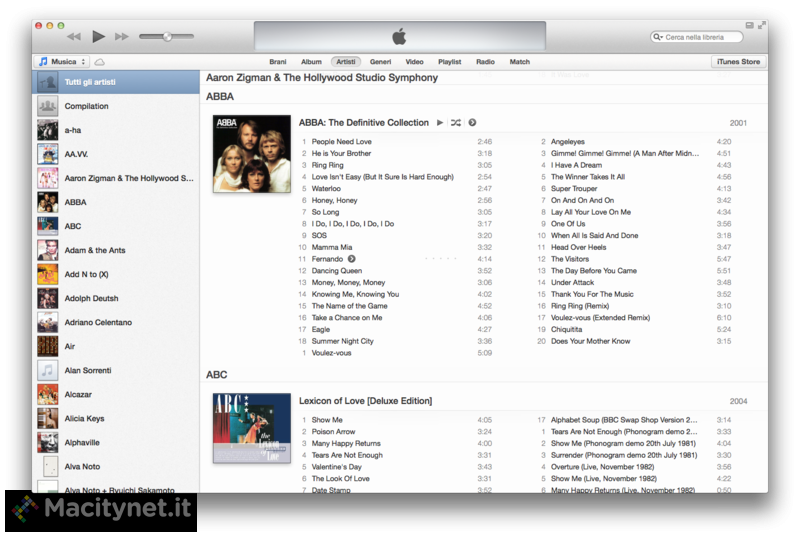
Task: Select Tutti gli artisti in sidebar
Action: [116, 82]
